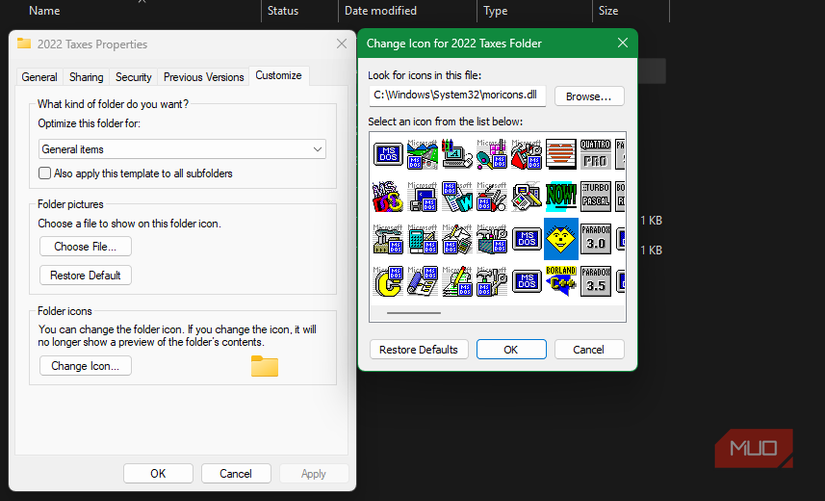
Task: Open the 'General items' optimize dropdown
Action: click(182, 149)
